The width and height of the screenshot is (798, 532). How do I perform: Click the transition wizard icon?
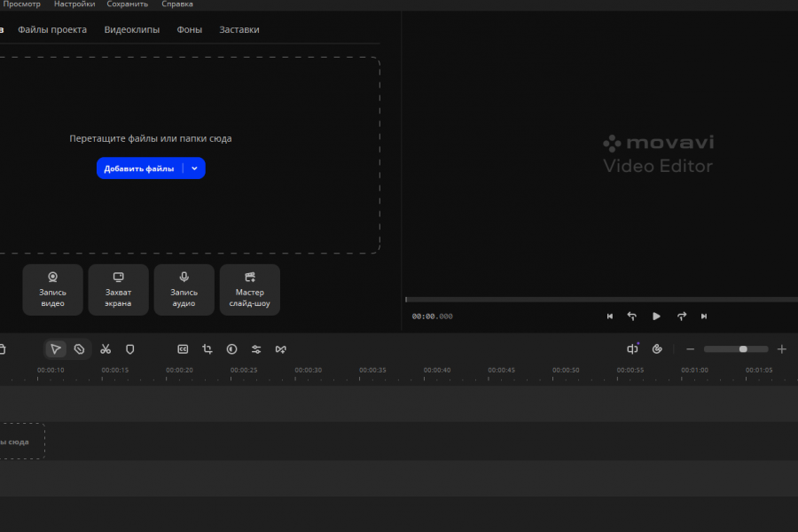(x=281, y=349)
